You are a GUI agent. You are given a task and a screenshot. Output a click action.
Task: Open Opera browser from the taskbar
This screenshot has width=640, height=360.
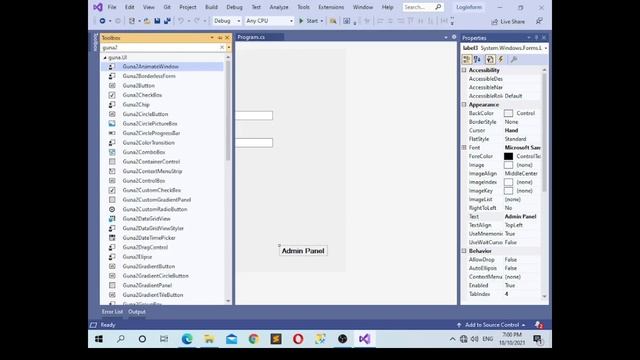[x=298, y=339]
